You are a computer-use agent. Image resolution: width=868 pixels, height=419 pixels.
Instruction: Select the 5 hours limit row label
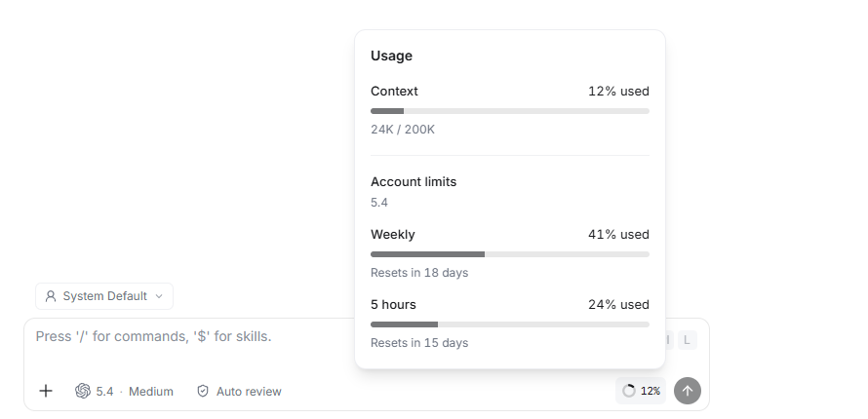(x=393, y=305)
